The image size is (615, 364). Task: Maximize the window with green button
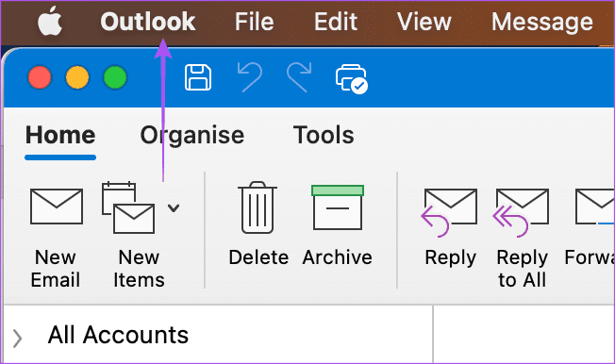click(x=115, y=77)
